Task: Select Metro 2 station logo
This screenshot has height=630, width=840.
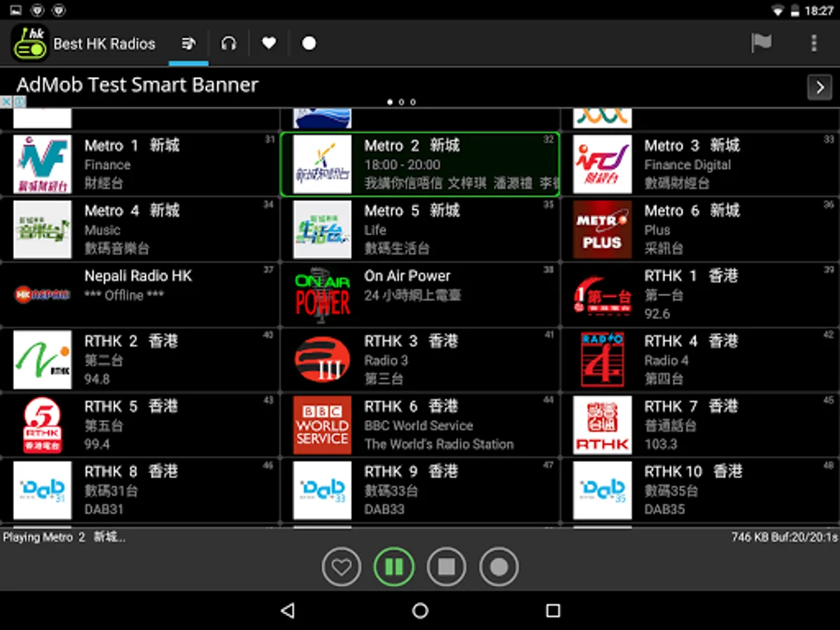Action: (x=322, y=164)
